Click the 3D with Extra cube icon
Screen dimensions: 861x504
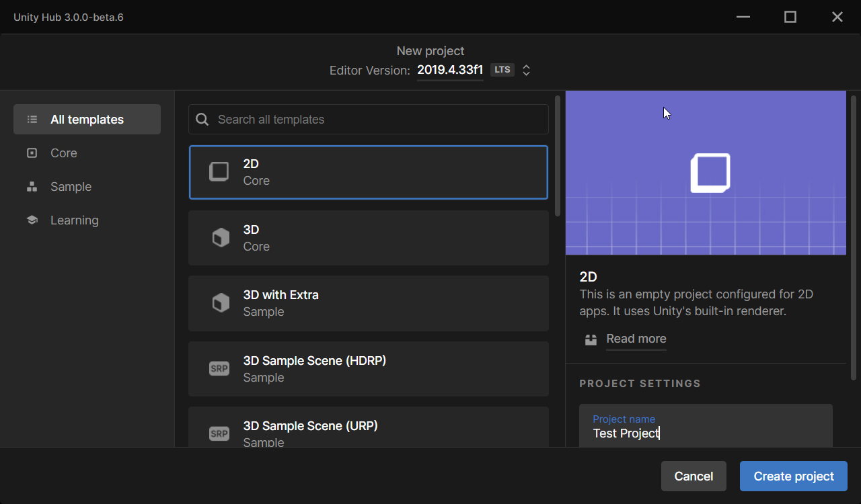(x=221, y=303)
